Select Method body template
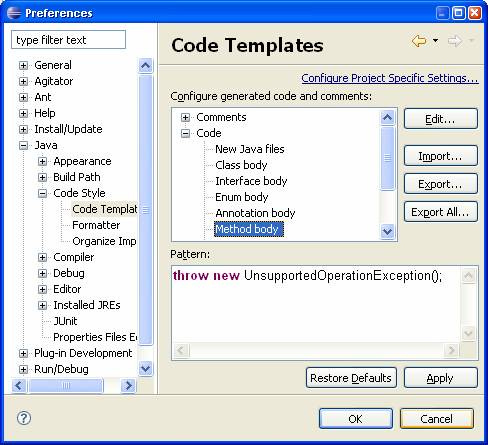This screenshot has width=488, height=445. click(249, 229)
